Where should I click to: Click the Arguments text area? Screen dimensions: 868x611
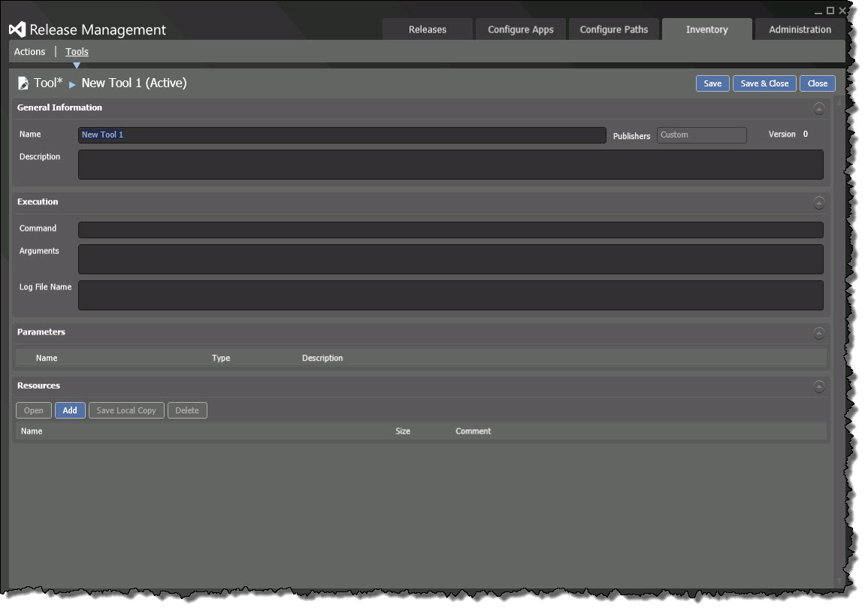(450, 259)
